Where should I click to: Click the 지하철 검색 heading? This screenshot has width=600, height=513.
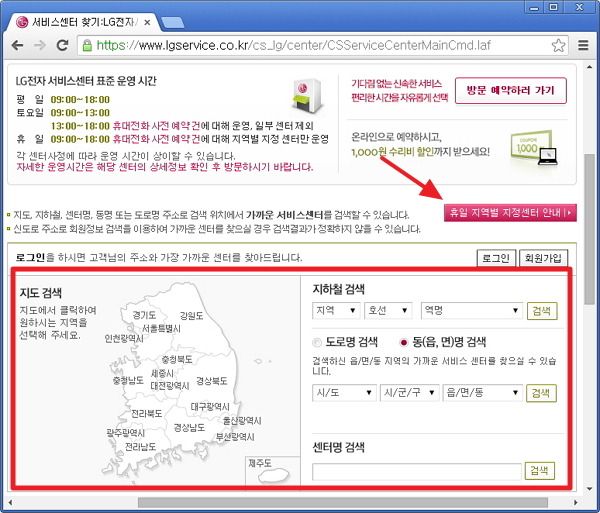tap(338, 289)
